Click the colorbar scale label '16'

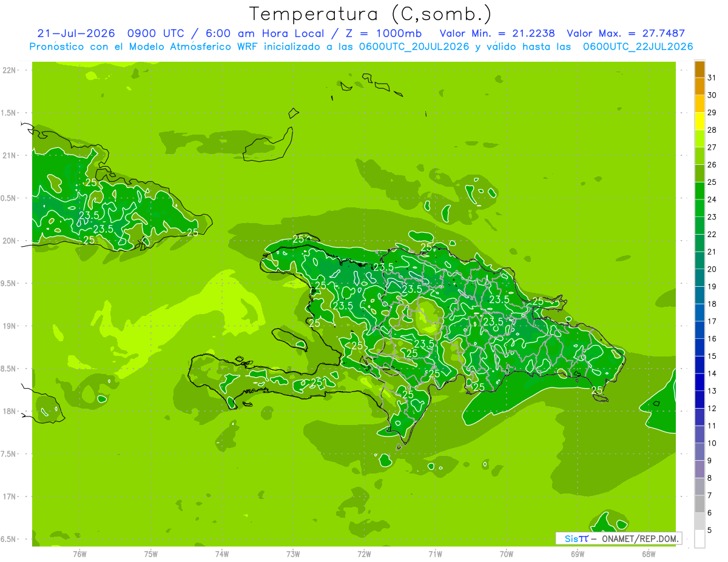click(712, 339)
